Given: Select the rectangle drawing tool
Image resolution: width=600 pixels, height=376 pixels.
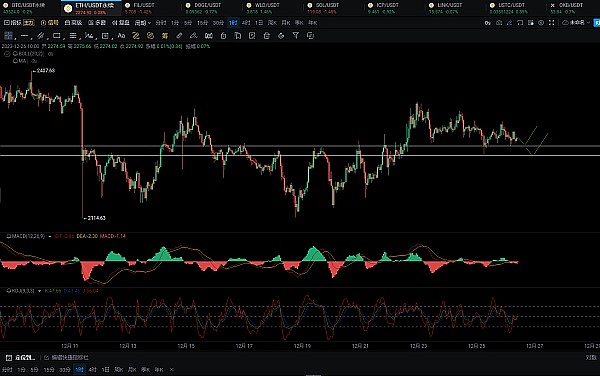Looking at the screenshot, I should 57,36.
